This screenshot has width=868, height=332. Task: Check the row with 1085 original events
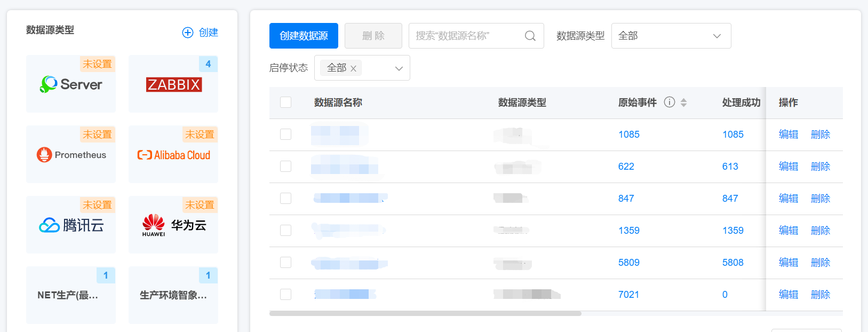tap(286, 134)
